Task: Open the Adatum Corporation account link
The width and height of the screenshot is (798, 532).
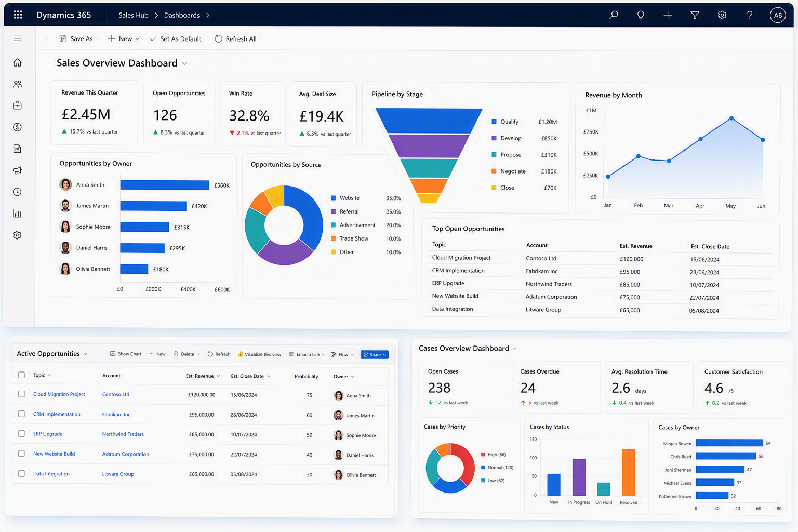Action: pyautogui.click(x=126, y=454)
